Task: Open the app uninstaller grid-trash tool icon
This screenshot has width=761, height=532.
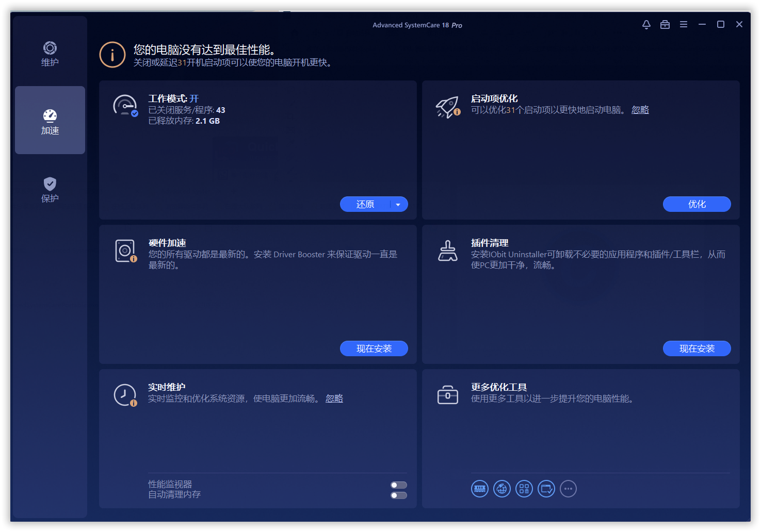Action: (x=524, y=489)
